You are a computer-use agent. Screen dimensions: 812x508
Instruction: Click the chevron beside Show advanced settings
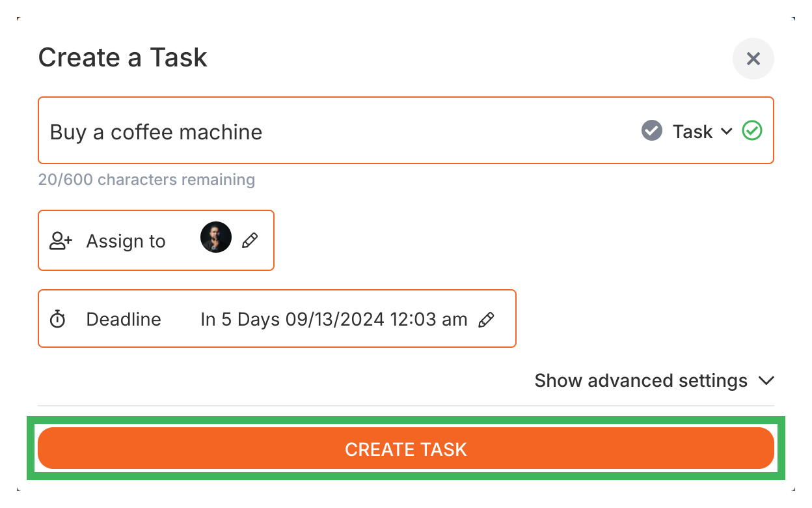point(766,380)
